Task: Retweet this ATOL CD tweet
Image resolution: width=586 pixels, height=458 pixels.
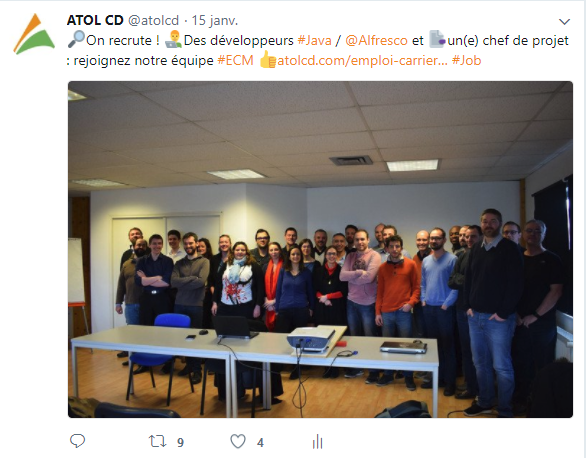Action: click(157, 441)
